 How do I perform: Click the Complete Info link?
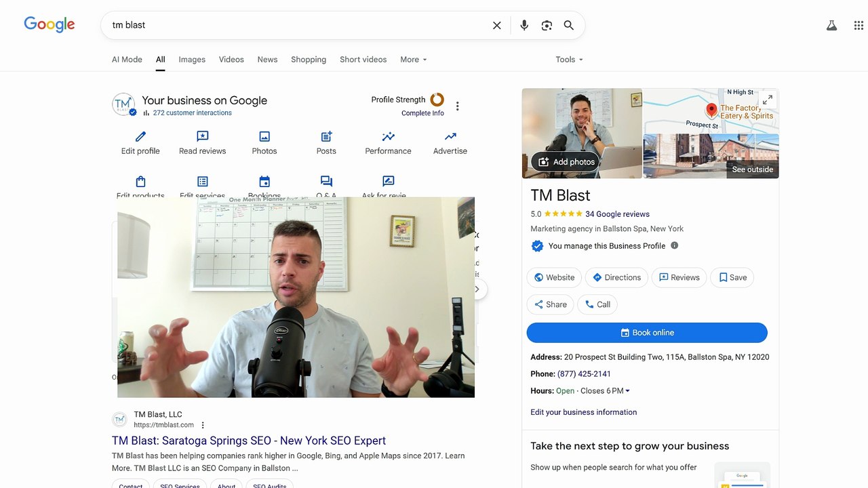[422, 113]
